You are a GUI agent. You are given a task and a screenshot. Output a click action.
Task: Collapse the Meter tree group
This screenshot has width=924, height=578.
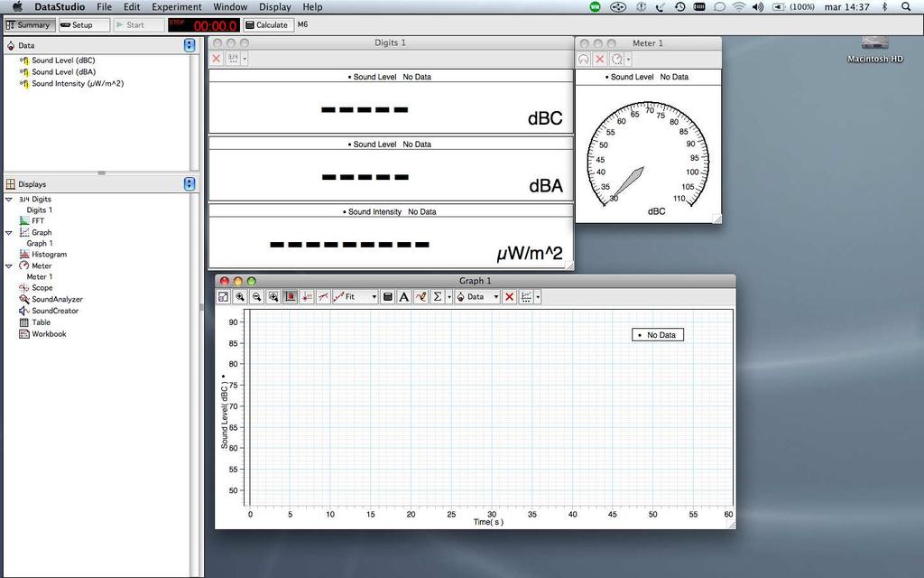pos(9,266)
